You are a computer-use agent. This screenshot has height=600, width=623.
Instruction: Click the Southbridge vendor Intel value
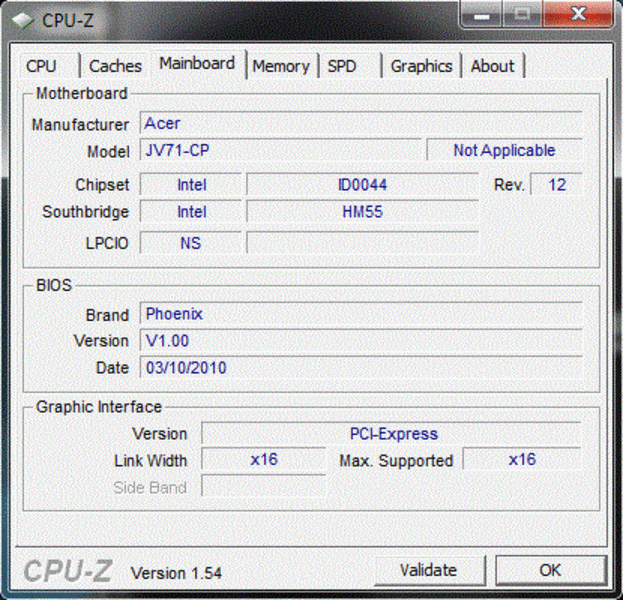coord(191,211)
